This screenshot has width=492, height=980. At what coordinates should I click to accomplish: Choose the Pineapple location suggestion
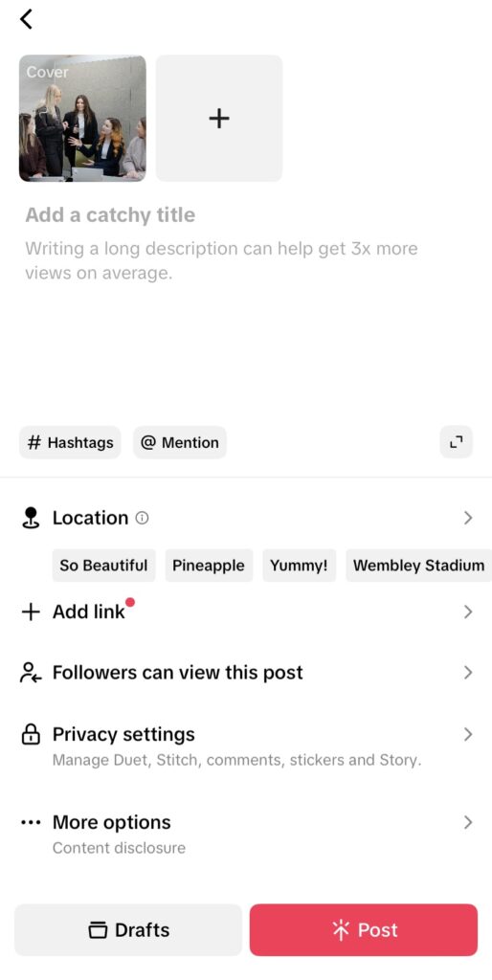pos(209,566)
